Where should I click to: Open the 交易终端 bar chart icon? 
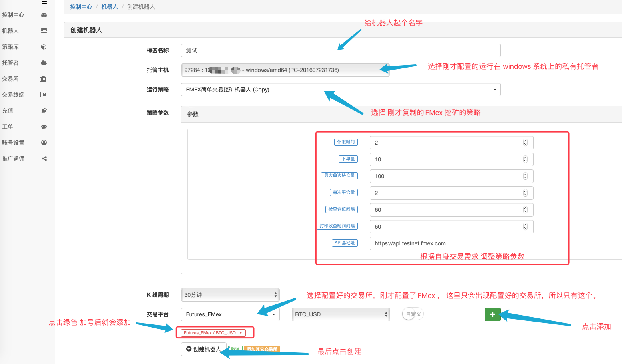pos(44,95)
